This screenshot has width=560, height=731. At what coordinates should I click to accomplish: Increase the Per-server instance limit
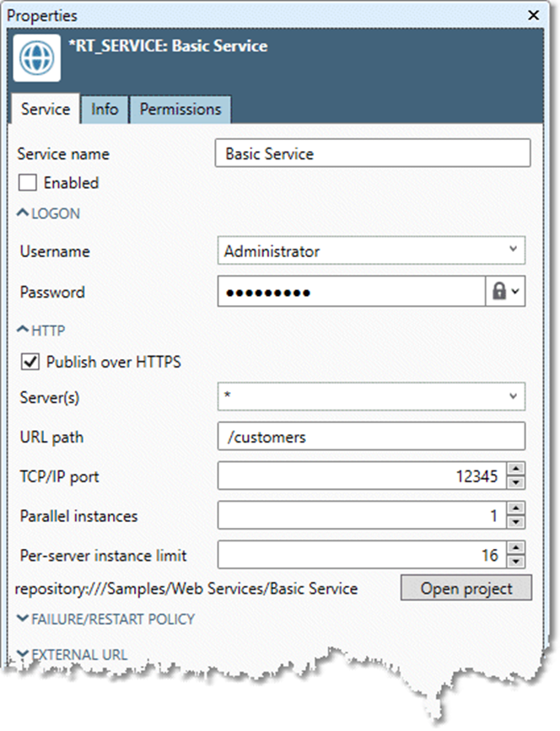(516, 549)
